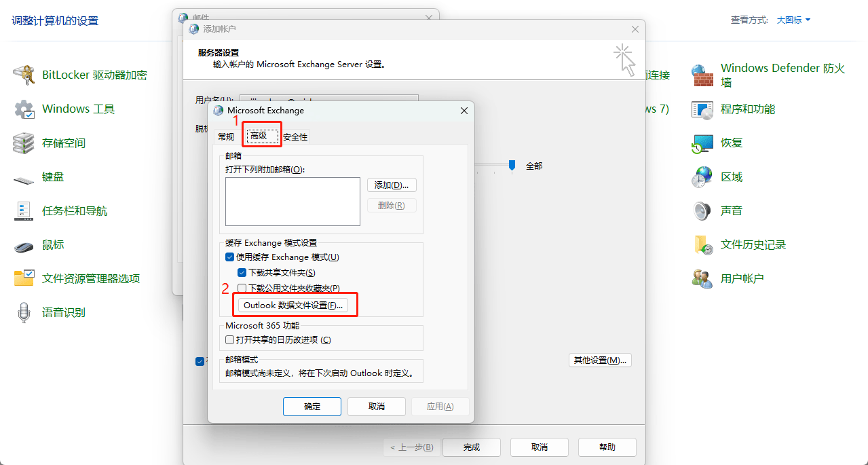Screen dimensions: 868x465
Task: Open the 用户帐户 users icon
Action: point(702,278)
